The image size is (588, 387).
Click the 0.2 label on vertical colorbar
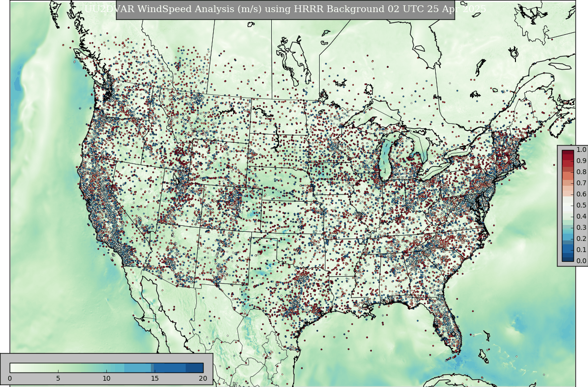coord(582,239)
